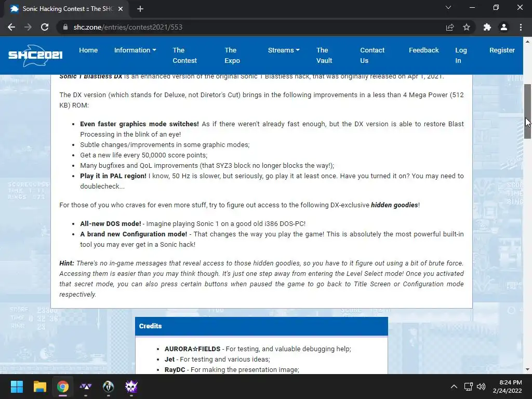
Task: Open the Chrome profile avatar icon
Action: tap(504, 27)
